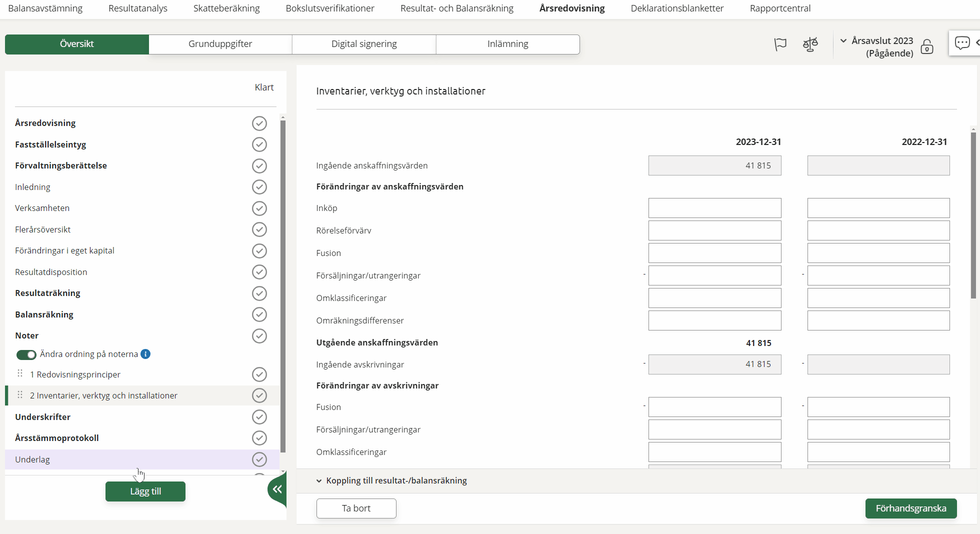Click the Förhandsgranska button

(x=910, y=508)
